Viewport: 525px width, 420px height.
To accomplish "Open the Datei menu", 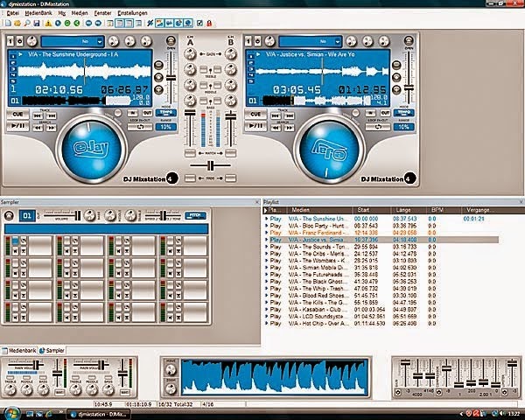I will point(13,13).
